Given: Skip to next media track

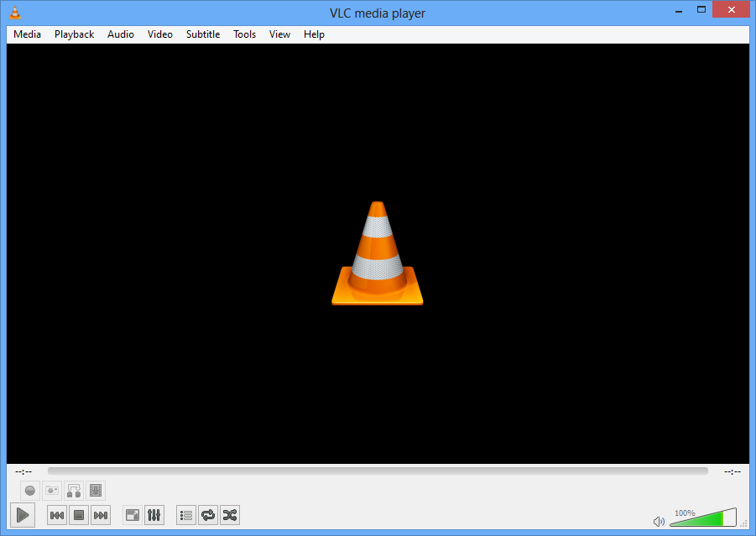Looking at the screenshot, I should tap(101, 515).
